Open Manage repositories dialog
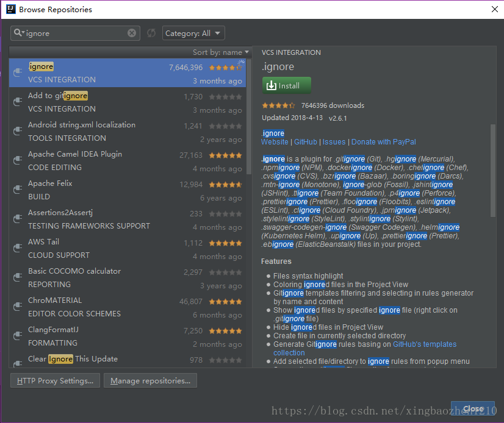The image size is (504, 423). (x=151, y=380)
